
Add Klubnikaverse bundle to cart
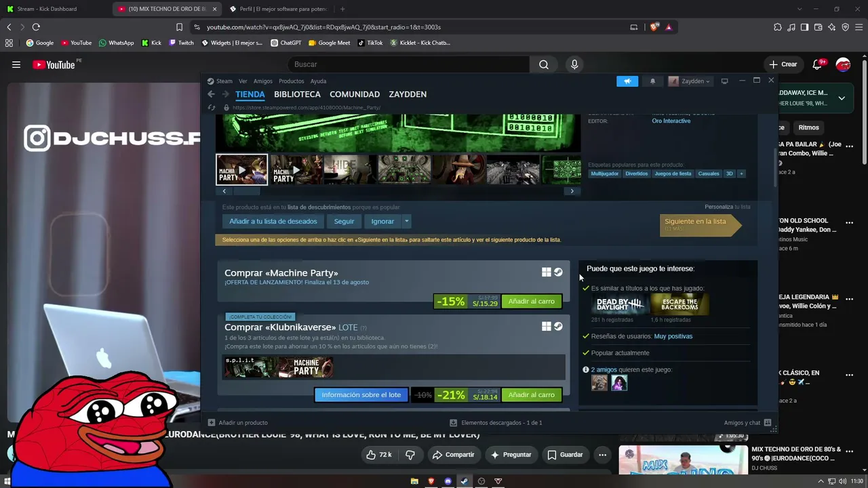click(532, 395)
